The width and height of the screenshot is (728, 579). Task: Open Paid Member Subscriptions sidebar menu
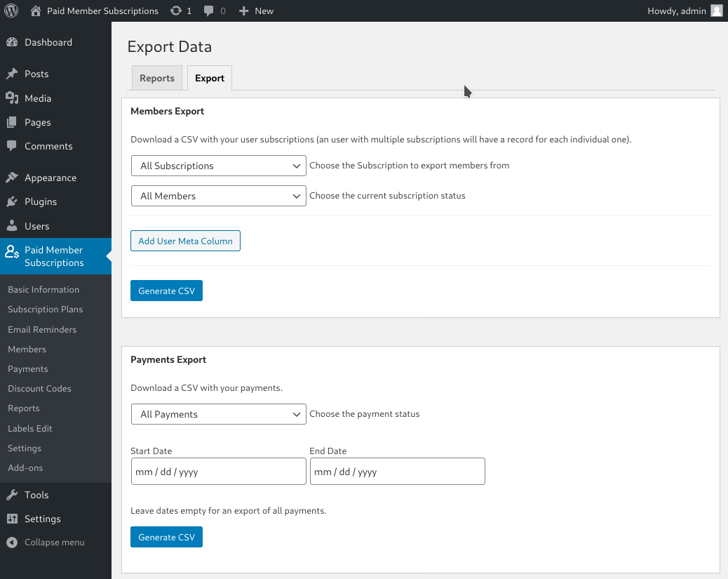[55, 256]
